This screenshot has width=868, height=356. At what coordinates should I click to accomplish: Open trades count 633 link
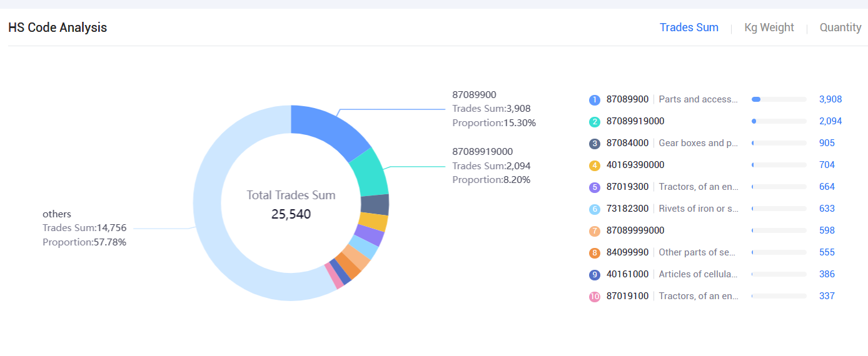[x=827, y=209]
